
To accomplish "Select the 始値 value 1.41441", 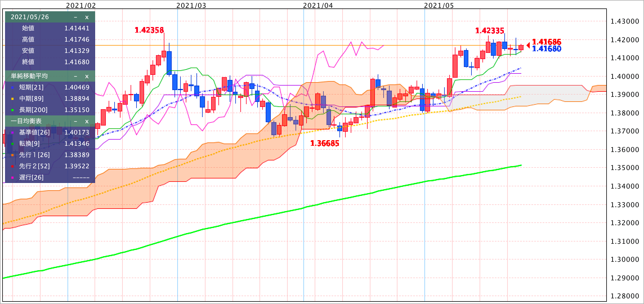I will (x=77, y=28).
